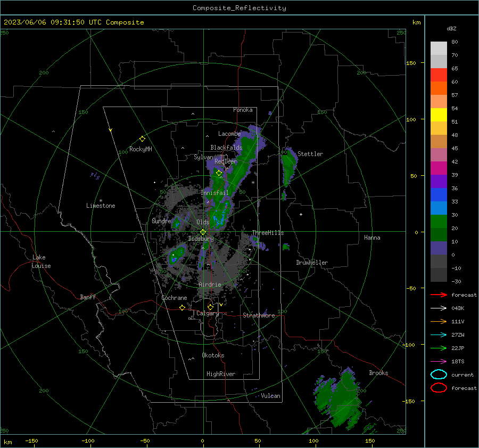This screenshot has width=479, height=448.
Task: Click the Cochrane city label
Action: [174, 298]
